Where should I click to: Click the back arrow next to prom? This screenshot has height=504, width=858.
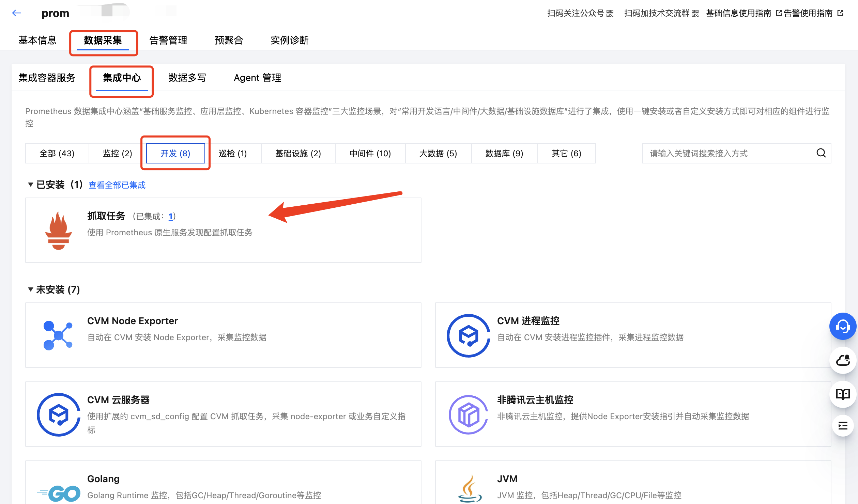[16, 13]
